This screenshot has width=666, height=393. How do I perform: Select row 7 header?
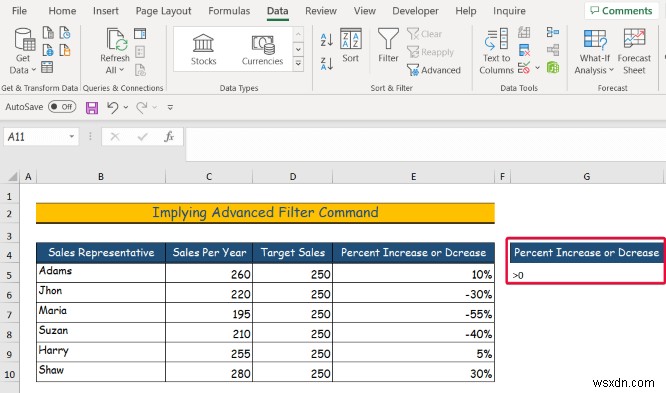(x=9, y=315)
